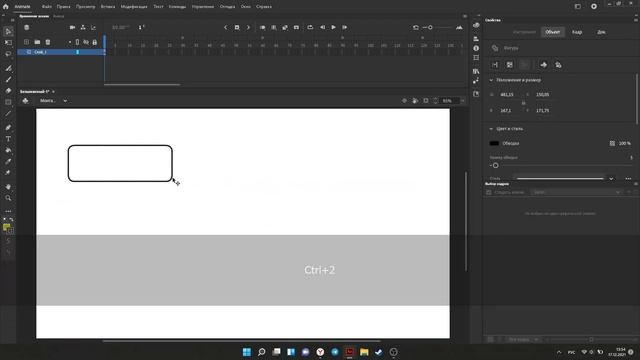Select the Zoom magnifier tool
640x360 pixels.
coord(8,198)
